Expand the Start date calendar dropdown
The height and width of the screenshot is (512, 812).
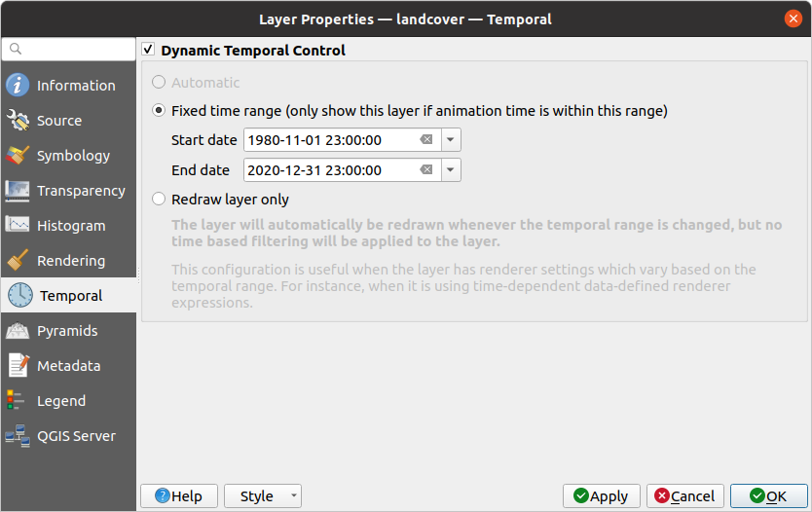(x=451, y=140)
